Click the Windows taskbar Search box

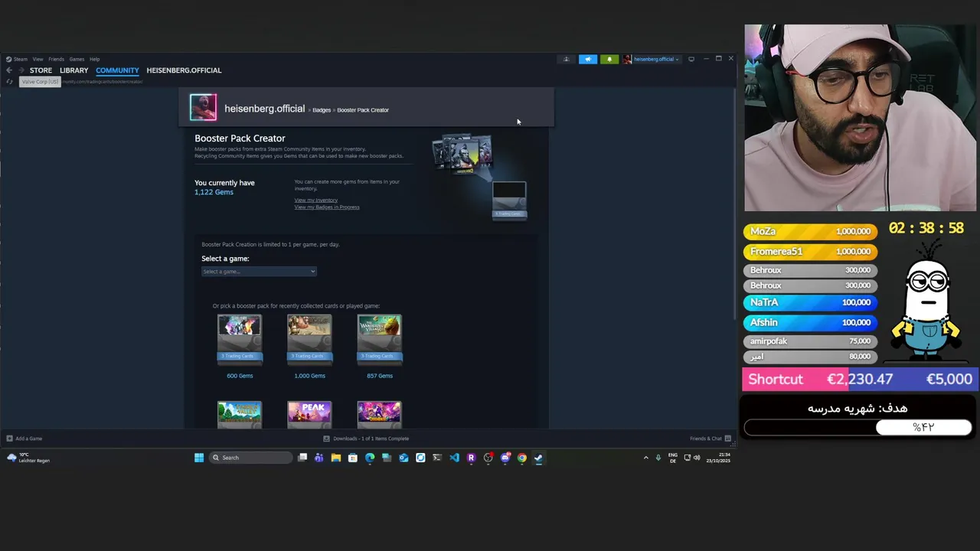pyautogui.click(x=252, y=458)
